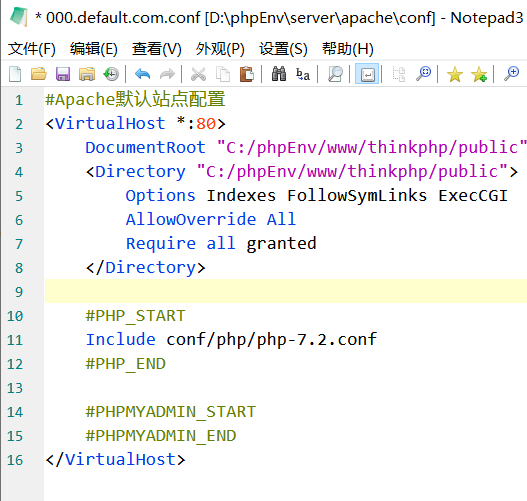This screenshot has width=527, height=501.
Task: Click the Paste clipboard icon
Action: point(247,74)
